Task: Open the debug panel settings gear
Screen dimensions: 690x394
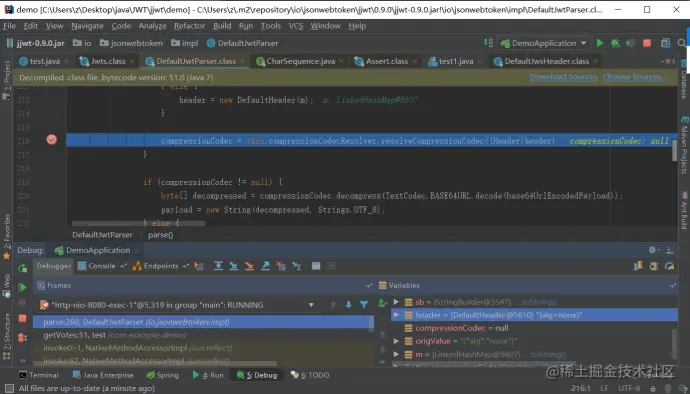Action: [653, 250]
